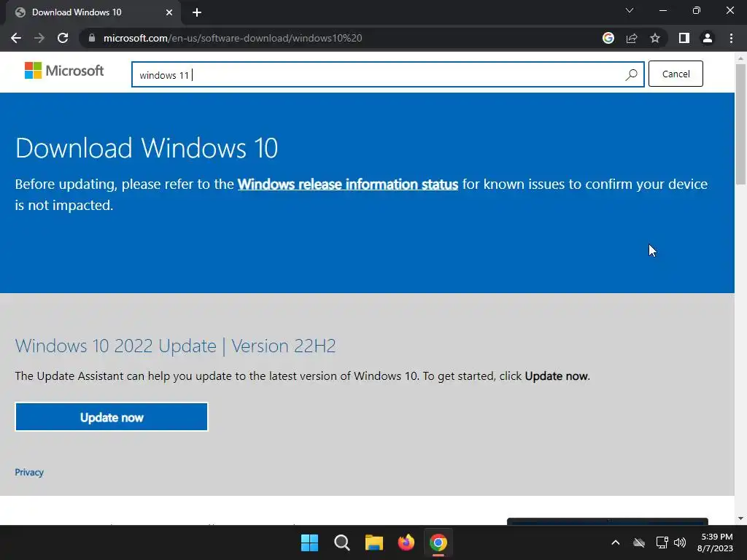
Task: Bookmark this page with the star icon
Action: pyautogui.click(x=655, y=38)
